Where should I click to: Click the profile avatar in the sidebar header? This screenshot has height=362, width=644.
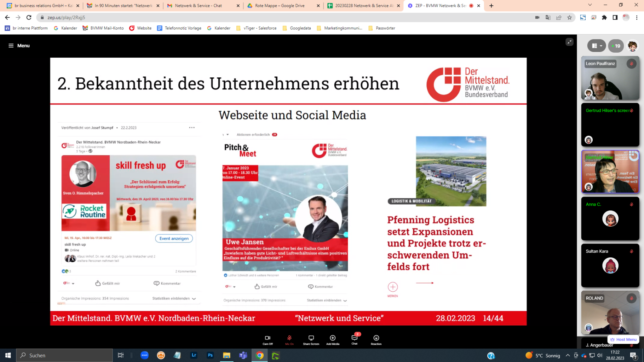[632, 46]
